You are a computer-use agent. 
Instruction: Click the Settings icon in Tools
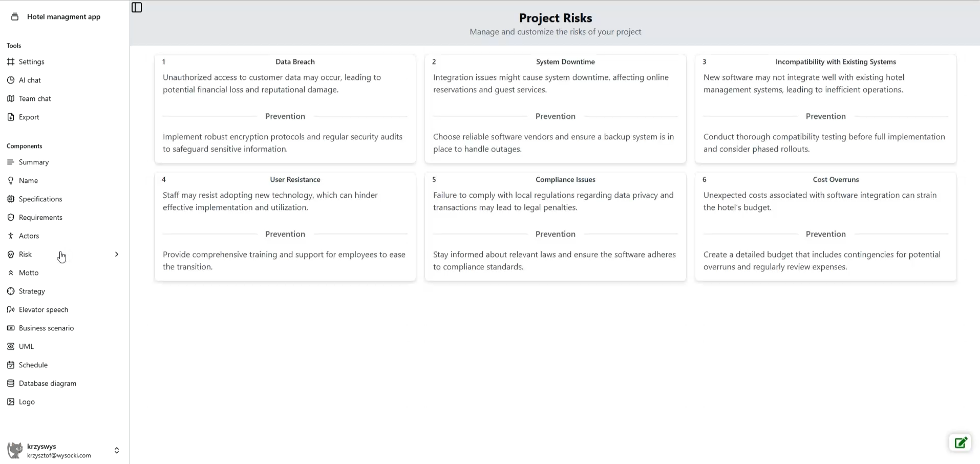tap(11, 62)
